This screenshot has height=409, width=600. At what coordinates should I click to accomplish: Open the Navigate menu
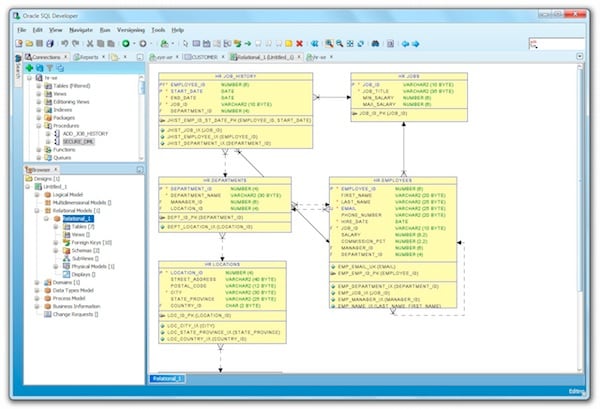(x=81, y=30)
